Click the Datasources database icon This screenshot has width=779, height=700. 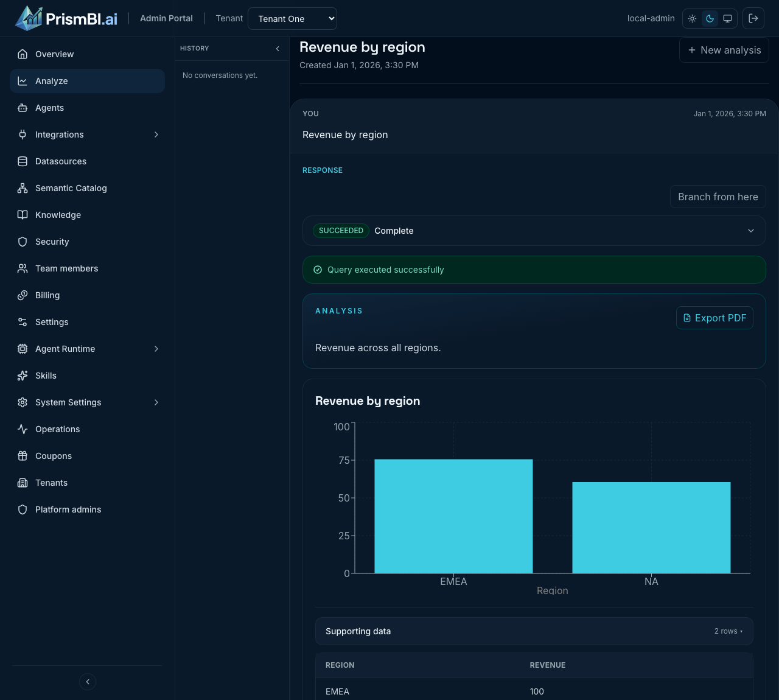[x=23, y=161]
